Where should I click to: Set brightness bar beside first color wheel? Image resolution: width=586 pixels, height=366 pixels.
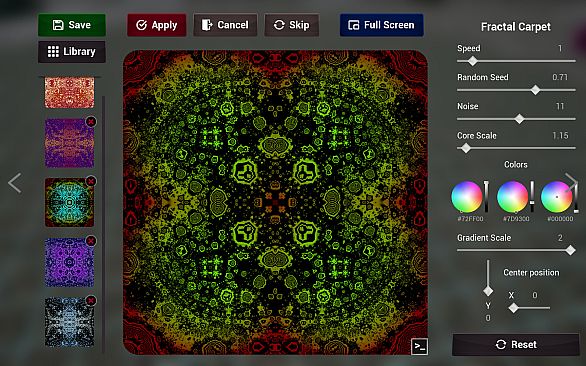click(486, 197)
